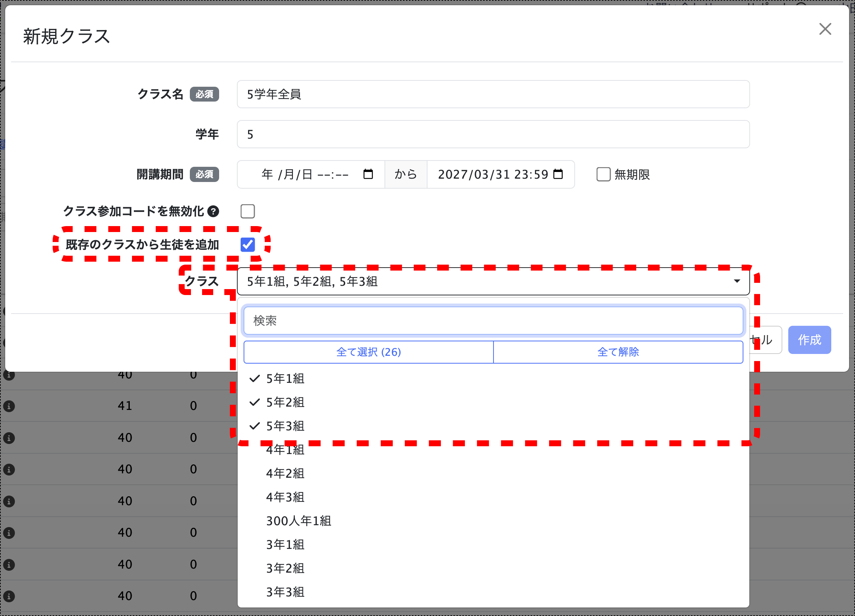Select 3年3組 option
Viewport: 855px width, 616px height.
[285, 592]
